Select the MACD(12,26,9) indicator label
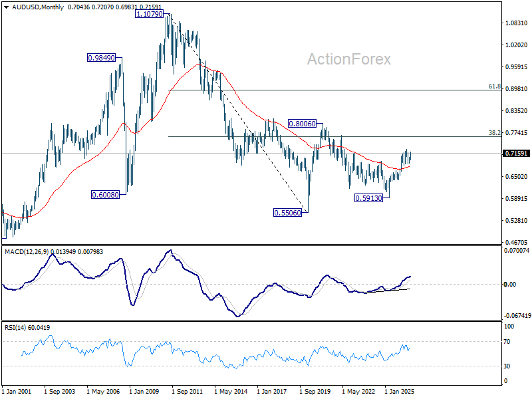 pos(27,252)
